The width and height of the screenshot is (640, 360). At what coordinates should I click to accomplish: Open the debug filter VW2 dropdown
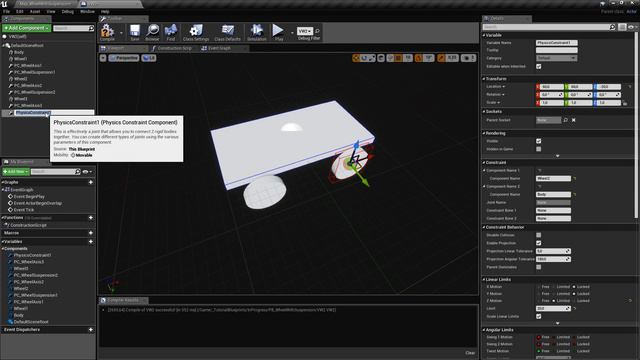point(305,31)
